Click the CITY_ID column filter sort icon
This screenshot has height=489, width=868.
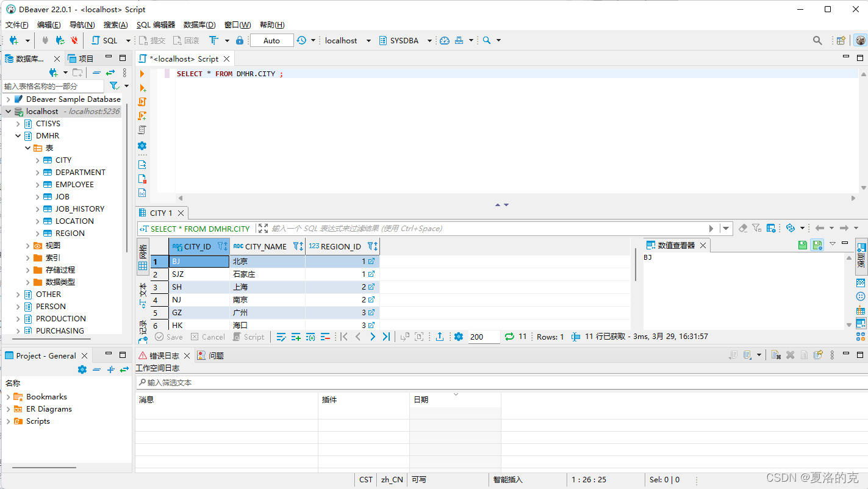(x=223, y=246)
